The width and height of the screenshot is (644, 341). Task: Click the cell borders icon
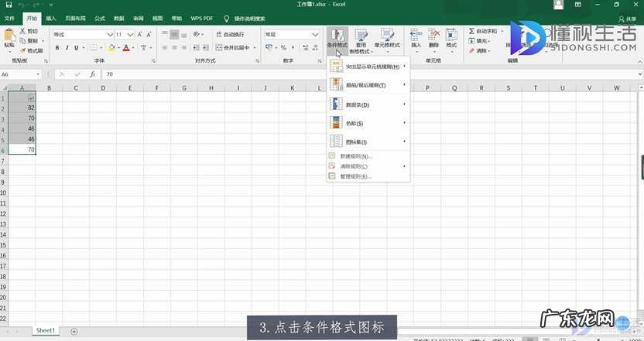click(94, 48)
